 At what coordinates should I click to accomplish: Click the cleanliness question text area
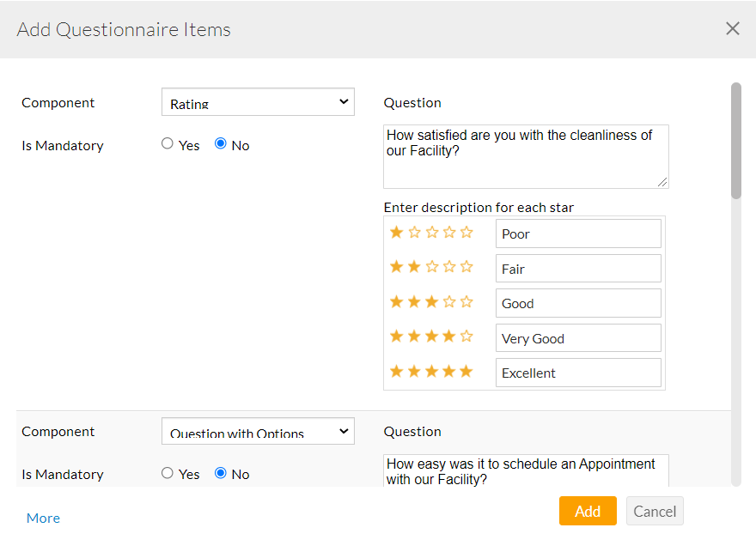click(x=526, y=156)
